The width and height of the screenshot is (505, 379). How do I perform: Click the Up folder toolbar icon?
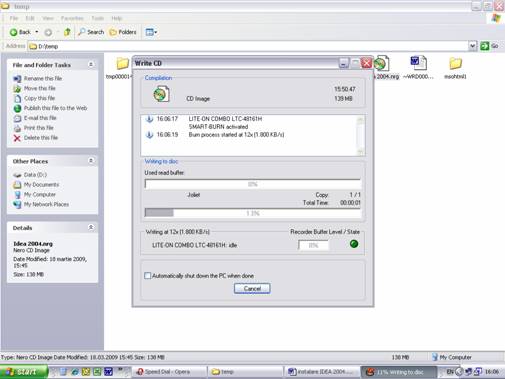click(x=67, y=32)
